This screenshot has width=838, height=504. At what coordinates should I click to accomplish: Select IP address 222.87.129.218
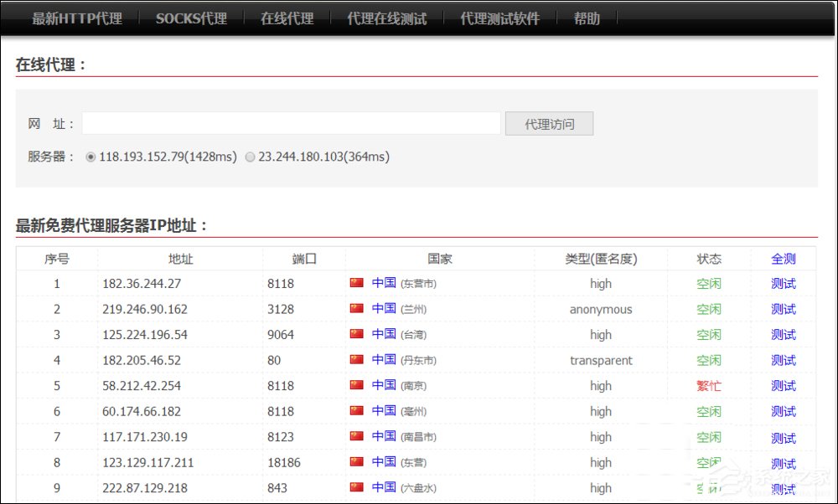click(x=145, y=488)
